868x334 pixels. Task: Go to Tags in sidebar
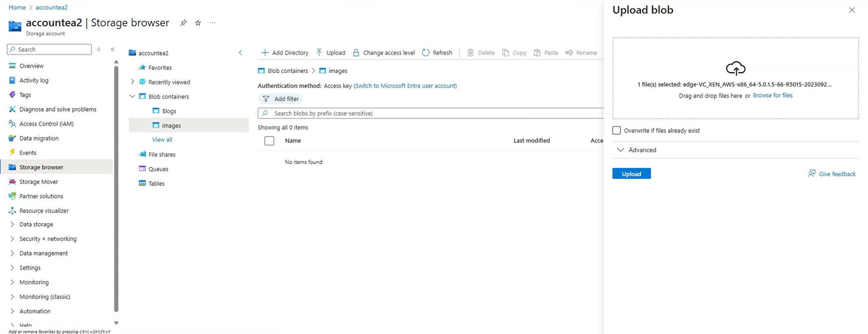25,95
